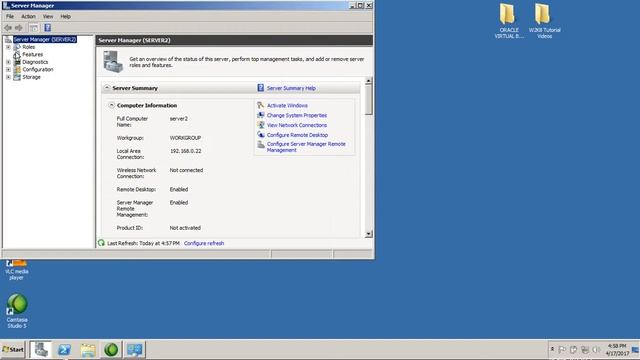The height and width of the screenshot is (360, 640).
Task: Click the 'Not activated' Product ID value
Action: (185, 228)
